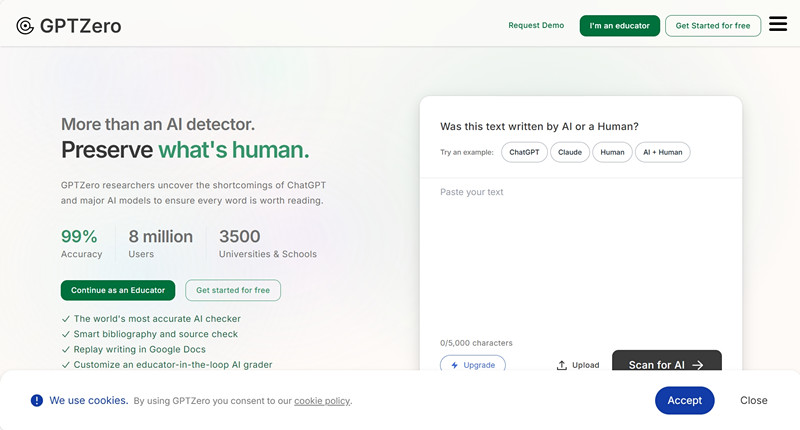This screenshot has width=800, height=430.
Task: Click the I'm an educator button
Action: [619, 26]
